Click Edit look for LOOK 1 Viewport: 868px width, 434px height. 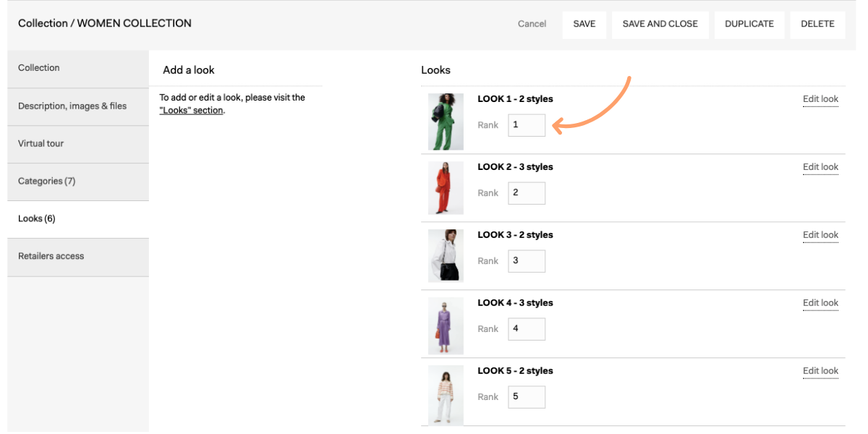click(x=820, y=99)
